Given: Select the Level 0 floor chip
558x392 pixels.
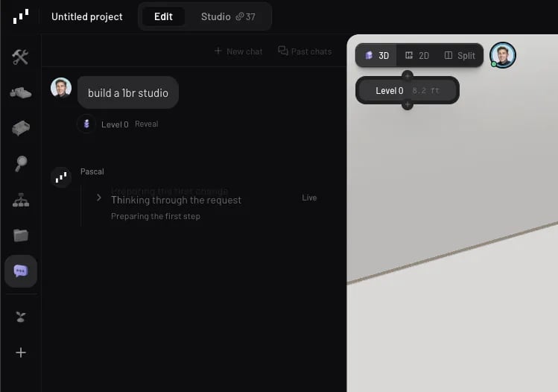Looking at the screenshot, I should click(x=407, y=90).
